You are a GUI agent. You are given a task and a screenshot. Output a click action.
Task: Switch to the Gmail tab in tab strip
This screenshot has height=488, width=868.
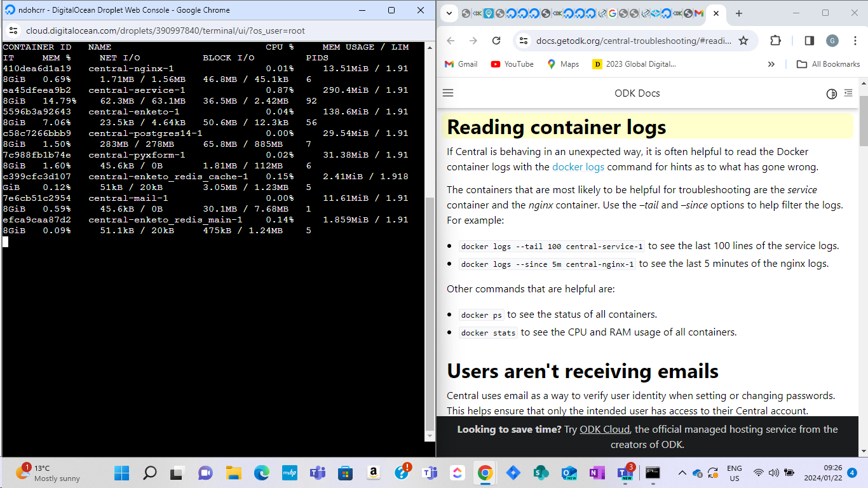click(699, 13)
